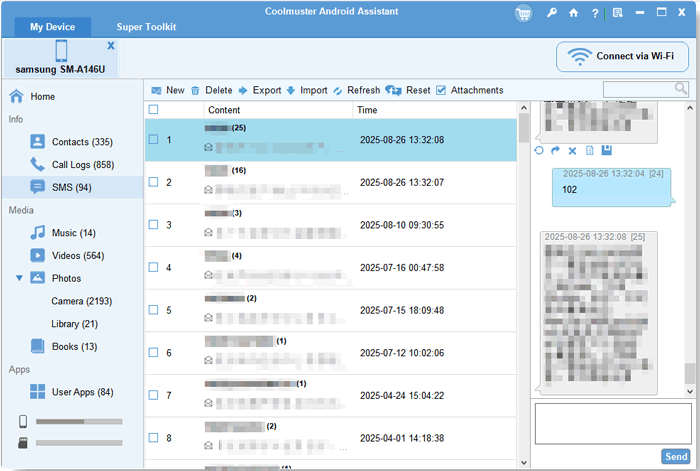Click the save floppy disk icon under message

click(x=606, y=150)
